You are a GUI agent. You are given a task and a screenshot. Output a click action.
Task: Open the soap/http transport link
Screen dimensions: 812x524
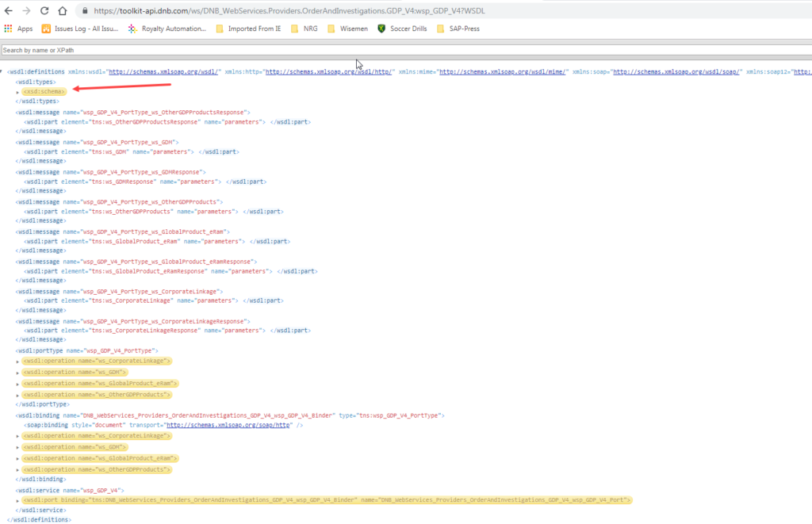point(228,425)
